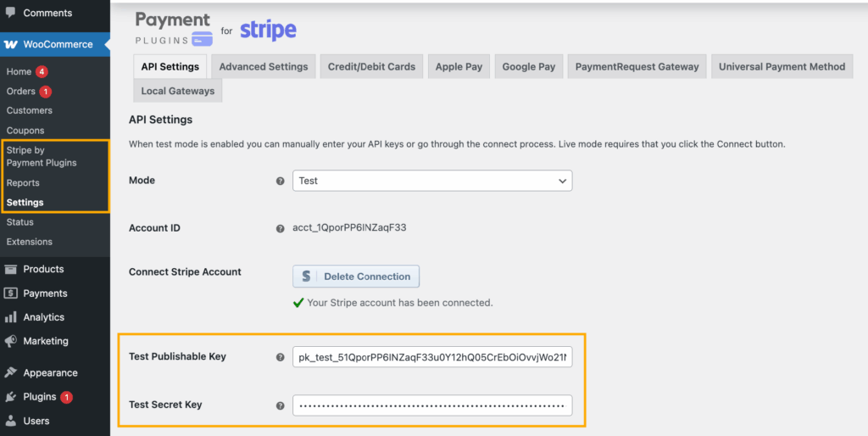Open the Extensions submenu item
The image size is (868, 436).
point(30,242)
